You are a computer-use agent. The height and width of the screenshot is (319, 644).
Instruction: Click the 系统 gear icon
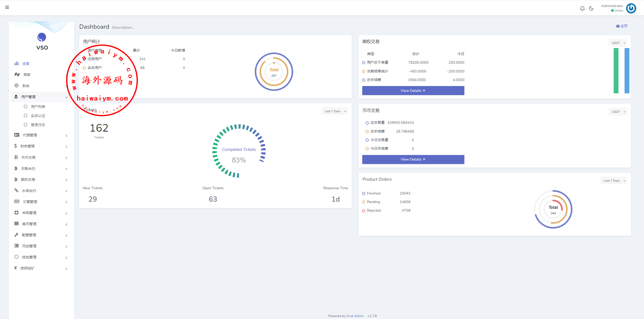pos(17,86)
